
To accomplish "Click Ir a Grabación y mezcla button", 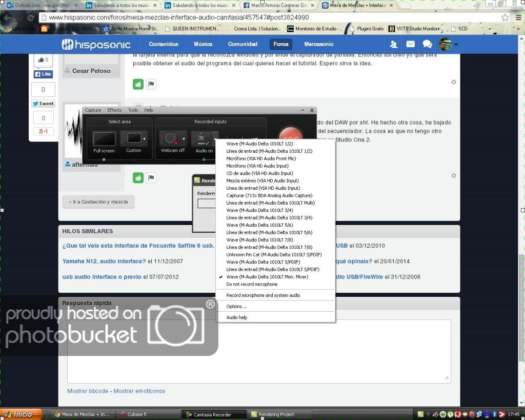I will pyautogui.click(x=98, y=202).
